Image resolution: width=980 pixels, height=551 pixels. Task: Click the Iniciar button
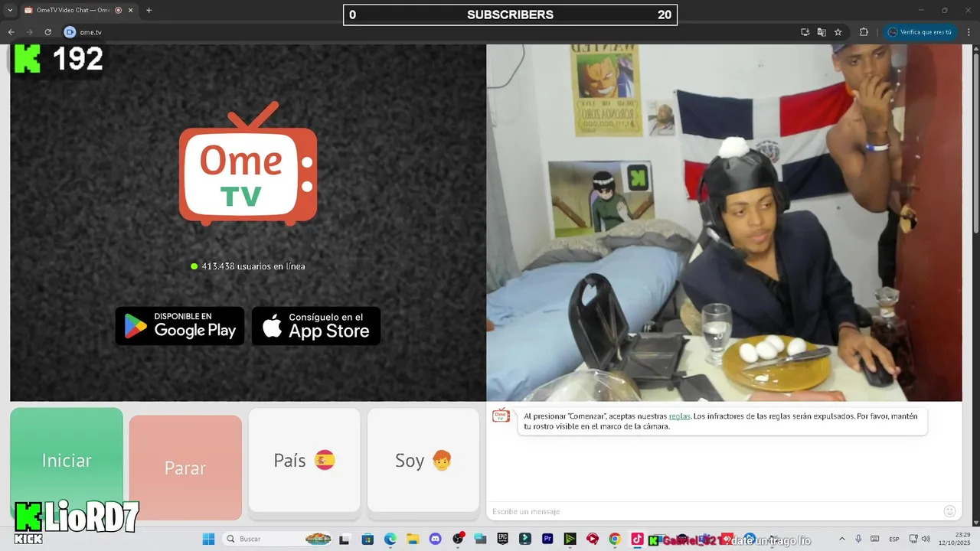(67, 460)
